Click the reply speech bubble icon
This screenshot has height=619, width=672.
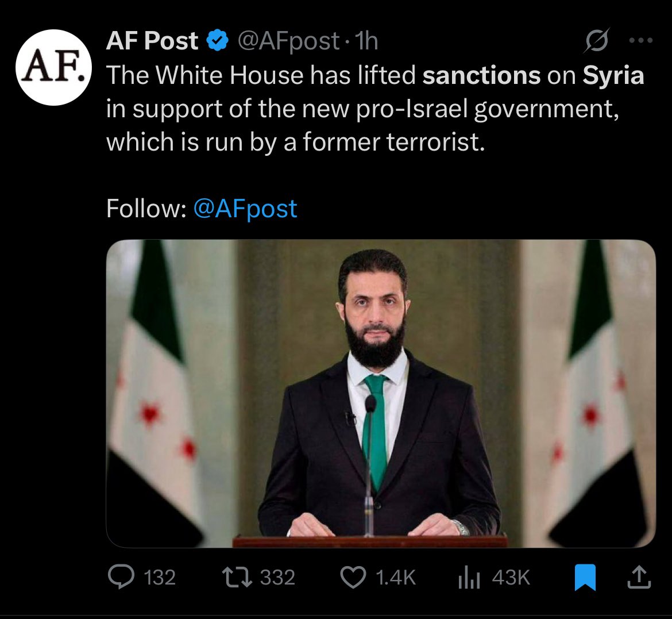(121, 577)
